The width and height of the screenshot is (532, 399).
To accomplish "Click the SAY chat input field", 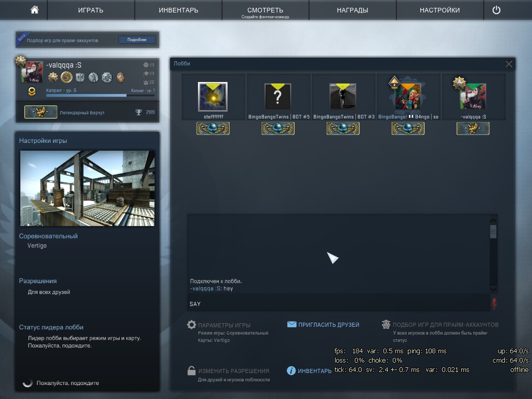I will point(338,303).
